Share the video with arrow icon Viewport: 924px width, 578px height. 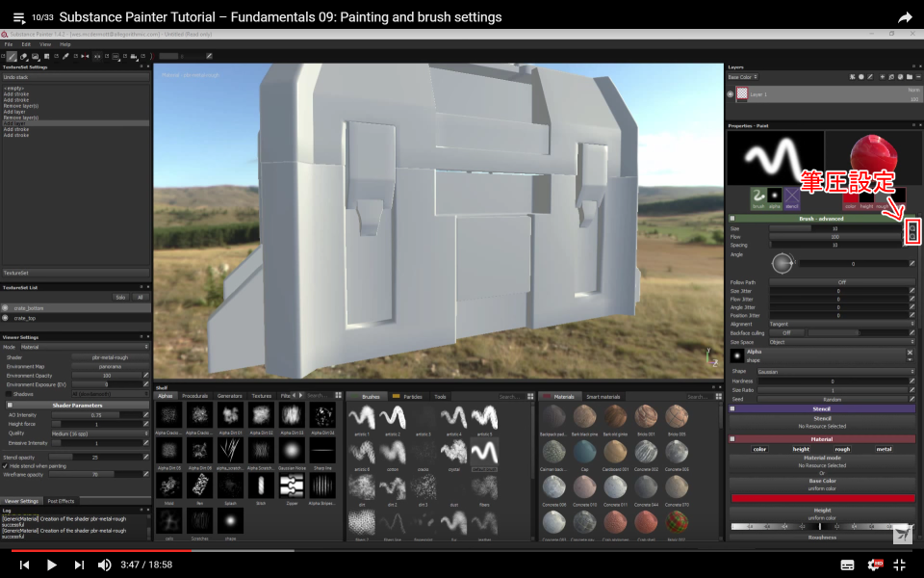[x=905, y=17]
